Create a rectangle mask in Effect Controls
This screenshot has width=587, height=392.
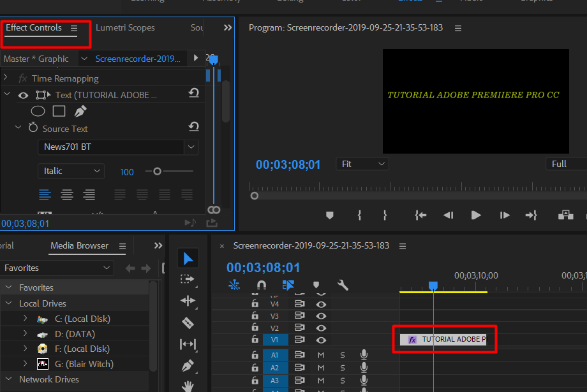click(59, 110)
